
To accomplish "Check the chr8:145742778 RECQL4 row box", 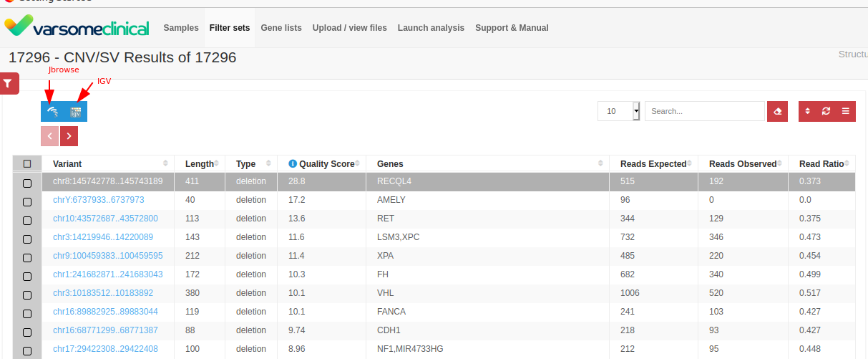I will (x=27, y=183).
